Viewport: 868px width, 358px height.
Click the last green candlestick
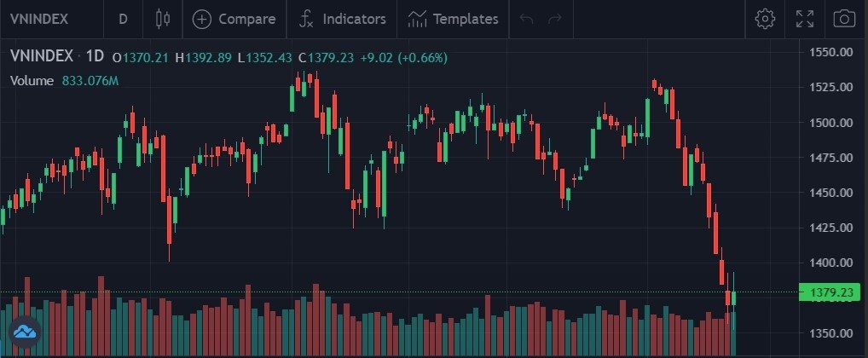point(733,297)
